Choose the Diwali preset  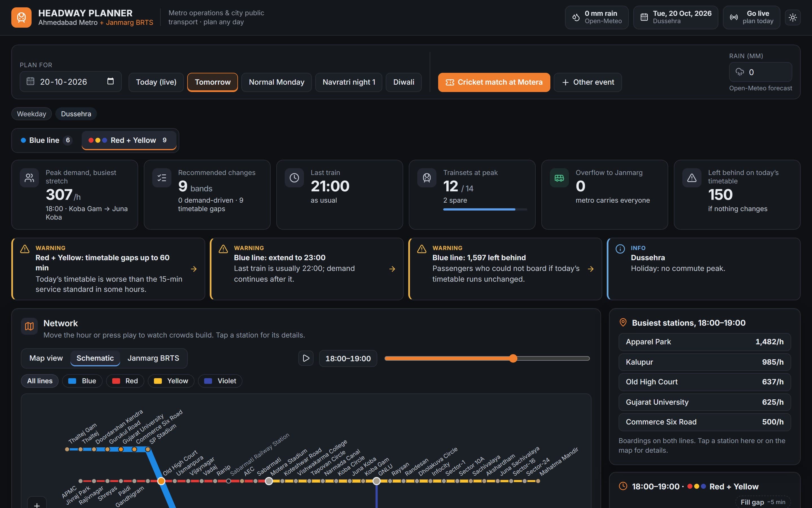pos(404,82)
